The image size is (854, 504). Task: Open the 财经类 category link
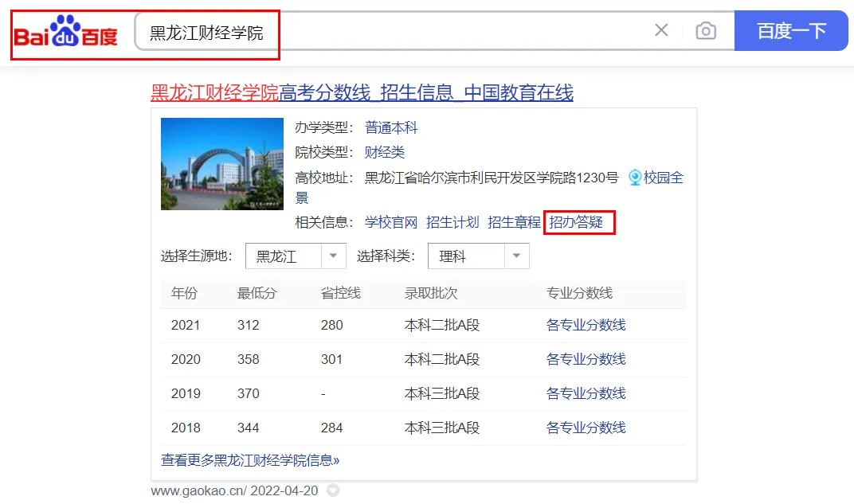(x=385, y=152)
